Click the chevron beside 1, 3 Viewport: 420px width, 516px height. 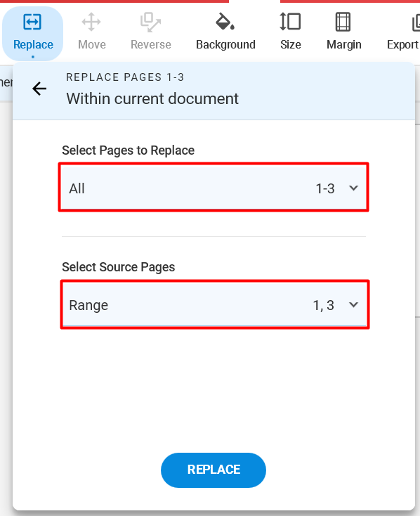pos(353,304)
